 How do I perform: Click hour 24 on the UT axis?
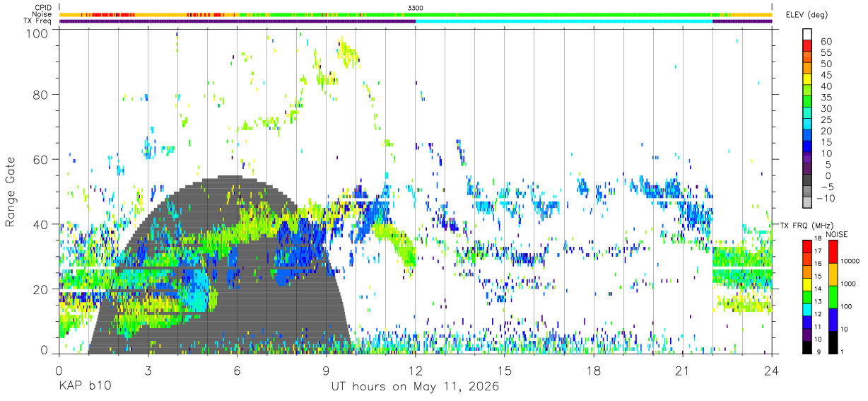click(x=772, y=371)
